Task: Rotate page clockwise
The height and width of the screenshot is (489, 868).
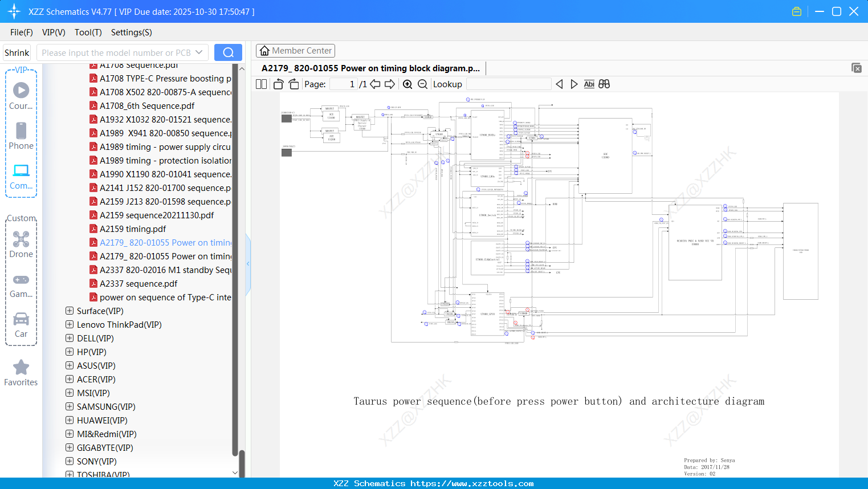Action: [x=294, y=84]
